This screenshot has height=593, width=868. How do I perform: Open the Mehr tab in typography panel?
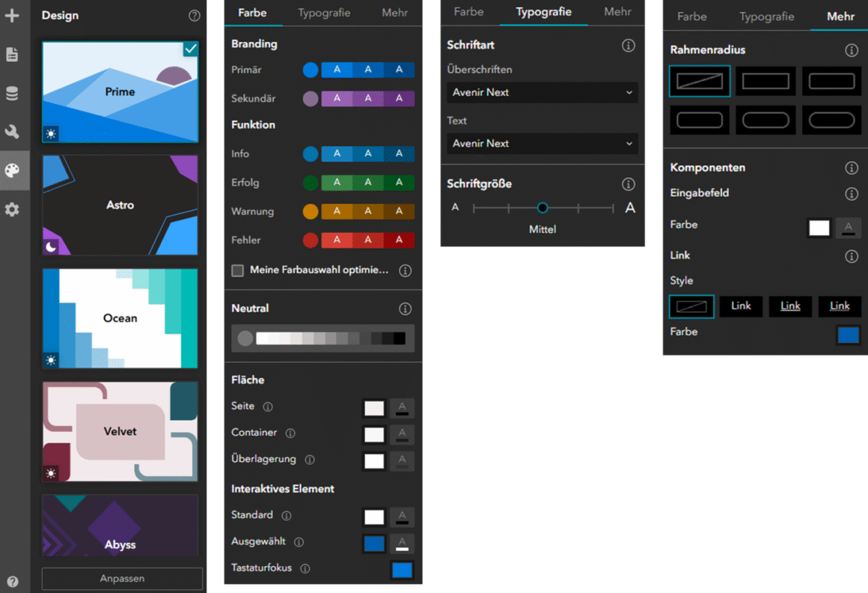pos(617,12)
